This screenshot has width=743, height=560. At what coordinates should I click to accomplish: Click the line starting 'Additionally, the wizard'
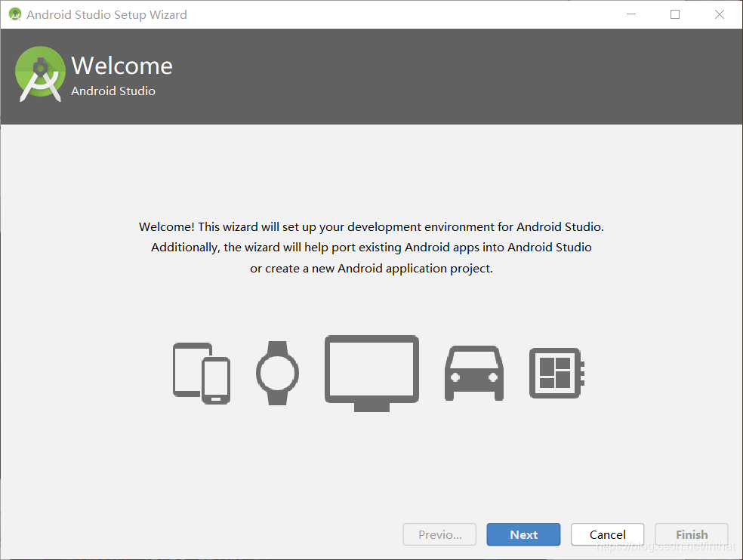point(371,248)
